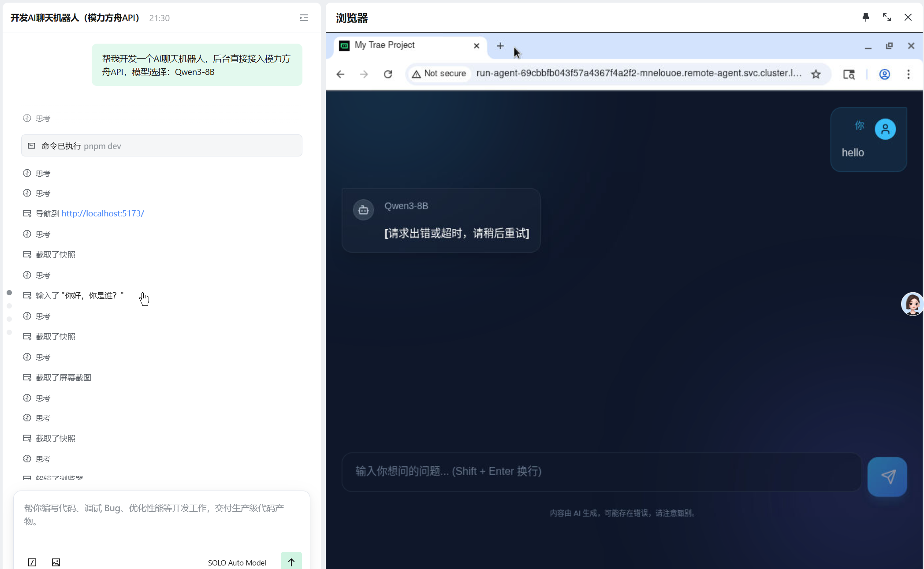Send the message using the paper plane icon

click(887, 476)
